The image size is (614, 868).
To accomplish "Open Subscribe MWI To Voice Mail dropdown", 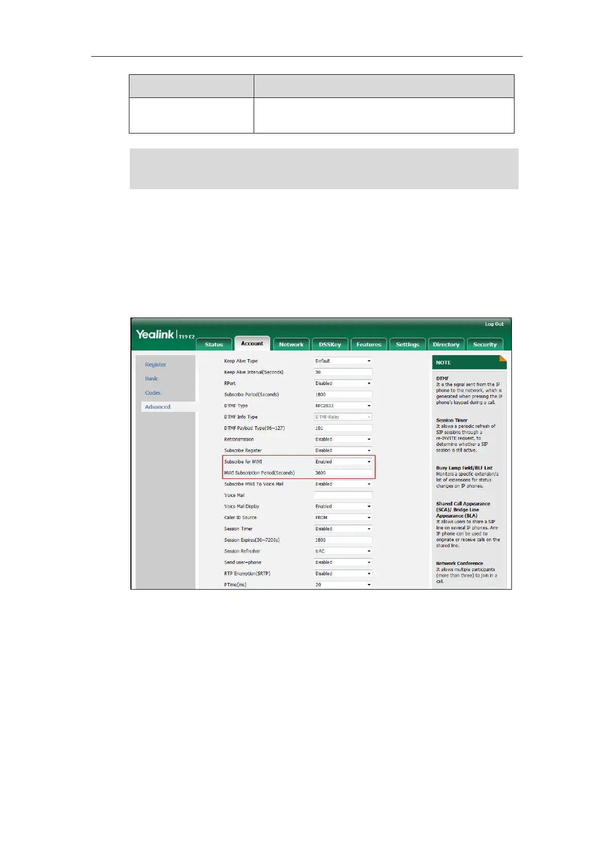I will tap(343, 484).
